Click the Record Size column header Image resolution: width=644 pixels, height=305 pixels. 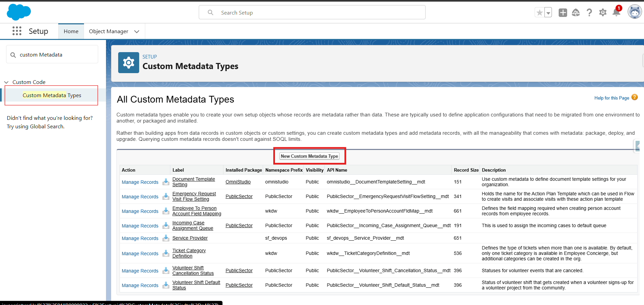point(466,170)
